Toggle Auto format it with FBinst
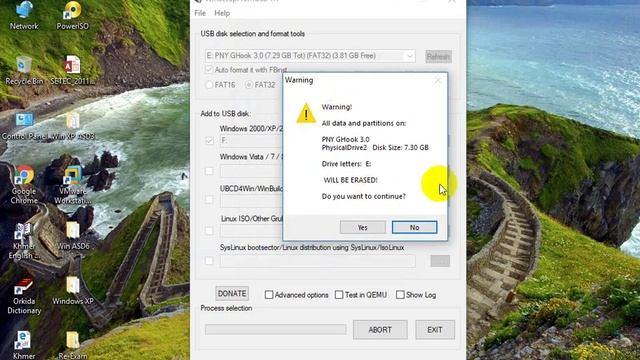 click(209, 69)
